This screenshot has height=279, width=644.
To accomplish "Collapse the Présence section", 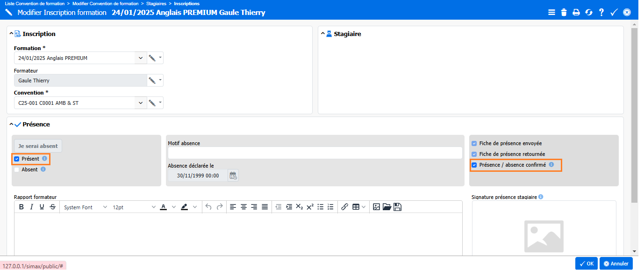I will 11,125.
